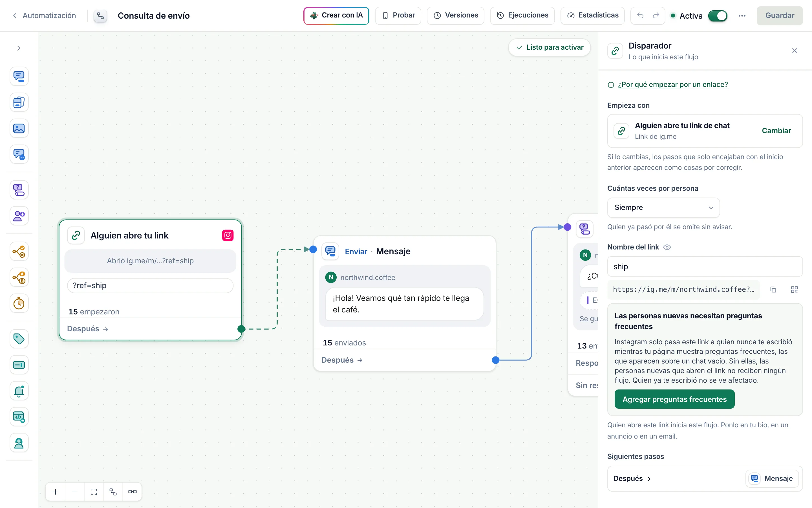
Task: Open the notification bell block
Action: pyautogui.click(x=19, y=391)
